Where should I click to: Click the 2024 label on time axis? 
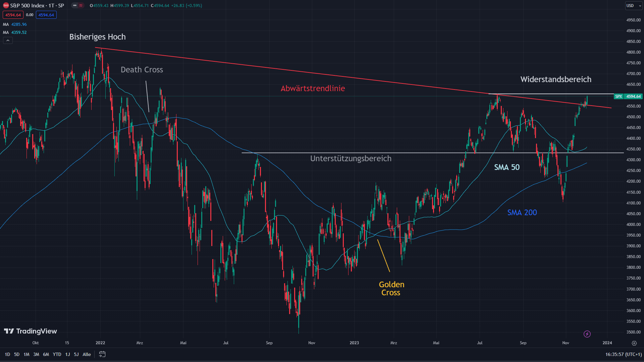coord(607,343)
